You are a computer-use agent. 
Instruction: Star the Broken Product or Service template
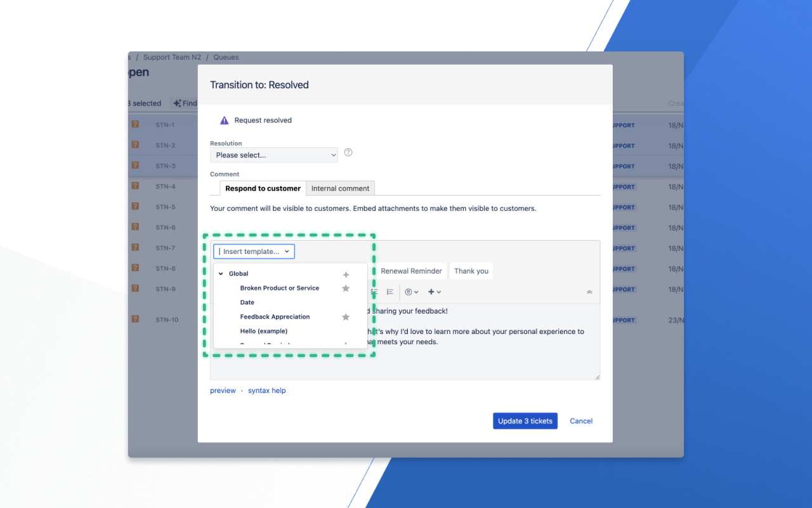pos(346,288)
